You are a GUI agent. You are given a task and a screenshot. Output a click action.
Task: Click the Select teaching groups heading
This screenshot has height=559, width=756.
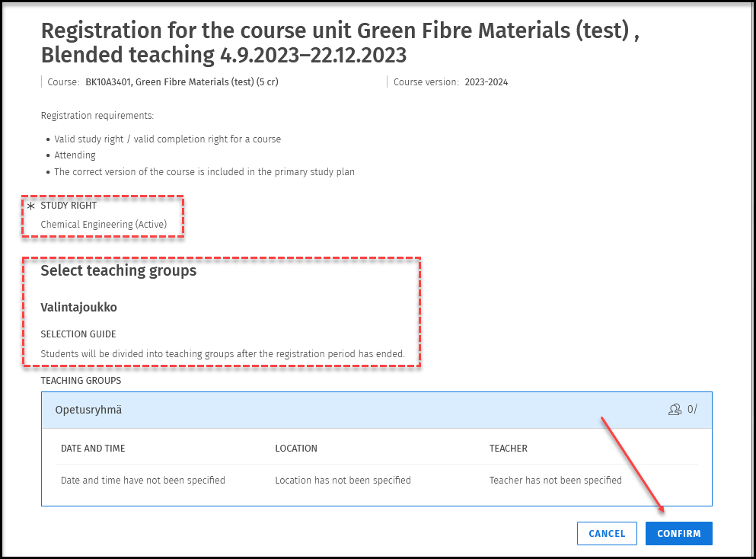coord(118,271)
